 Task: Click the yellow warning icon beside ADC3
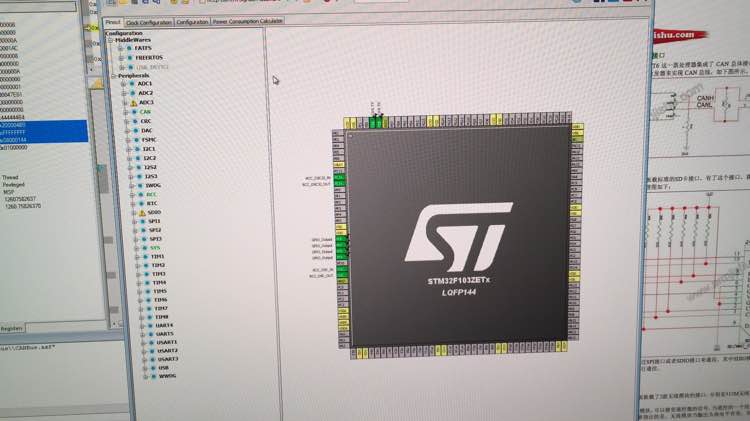tap(134, 103)
